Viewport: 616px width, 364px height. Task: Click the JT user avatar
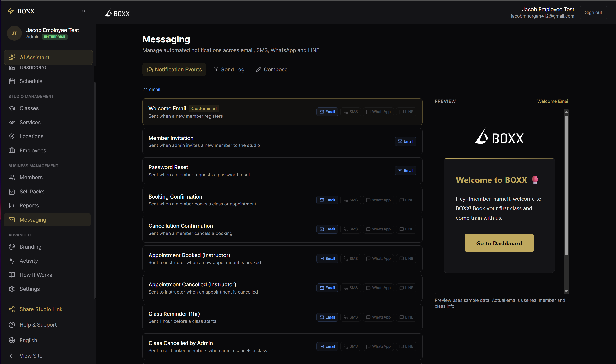[x=14, y=33]
